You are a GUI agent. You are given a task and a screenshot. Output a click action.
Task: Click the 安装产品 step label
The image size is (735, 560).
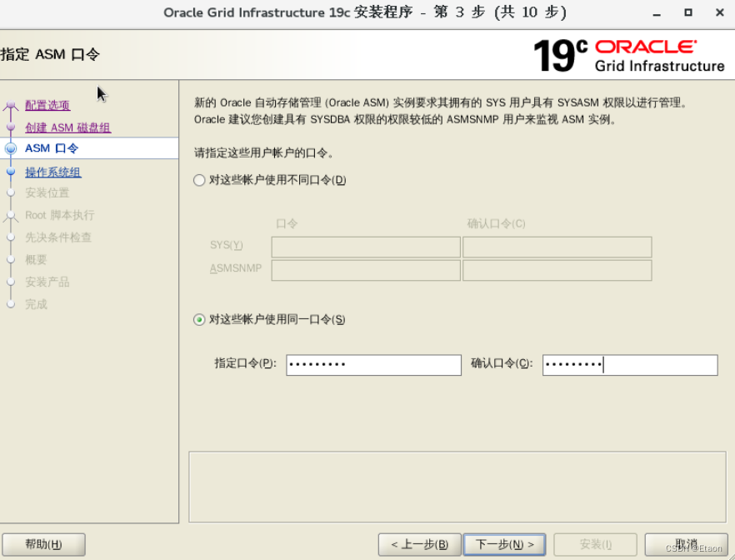[47, 282]
